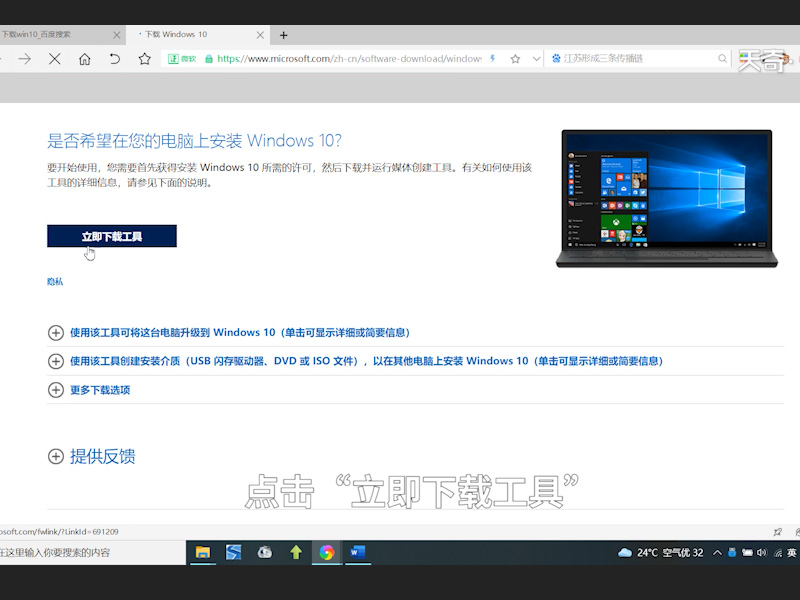Click the '立即下载工具' download button
Viewport: 800px width, 600px height.
111,235
